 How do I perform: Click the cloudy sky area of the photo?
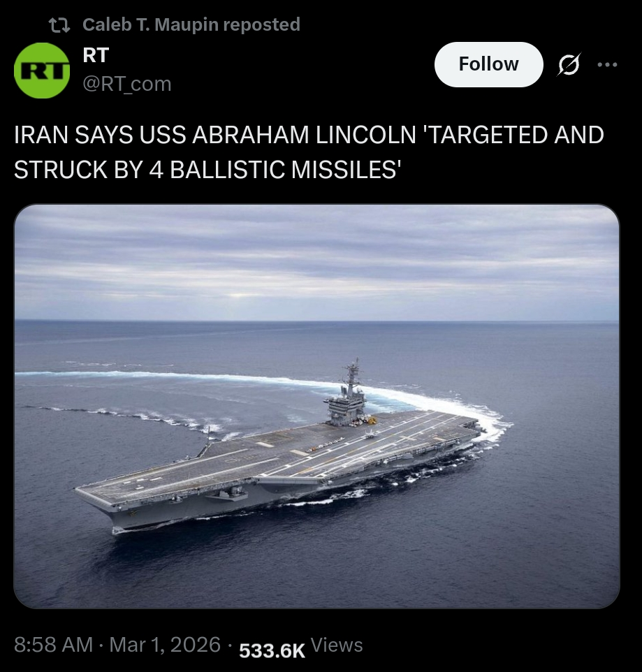tap(316, 261)
